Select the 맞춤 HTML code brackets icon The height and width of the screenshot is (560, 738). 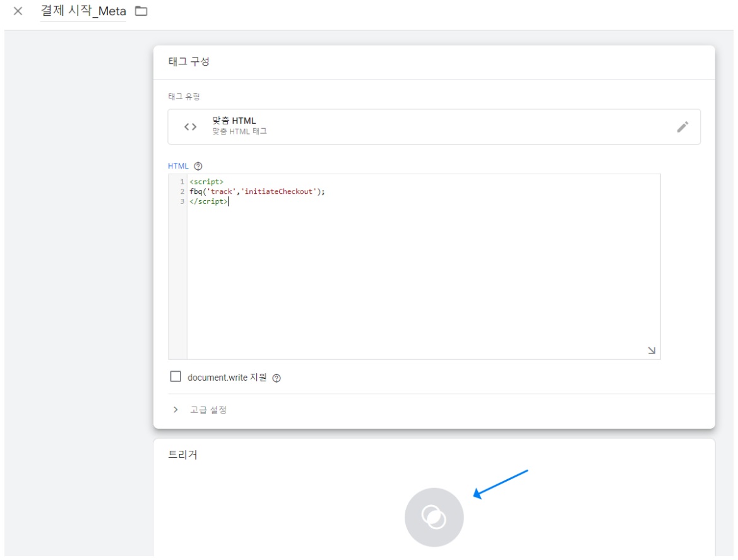[x=190, y=127]
